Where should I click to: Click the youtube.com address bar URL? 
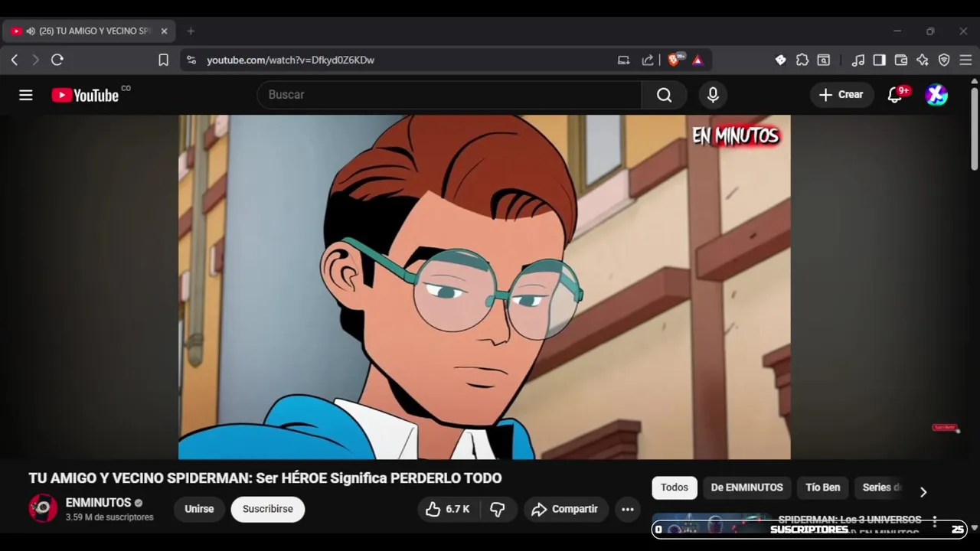pyautogui.click(x=290, y=60)
